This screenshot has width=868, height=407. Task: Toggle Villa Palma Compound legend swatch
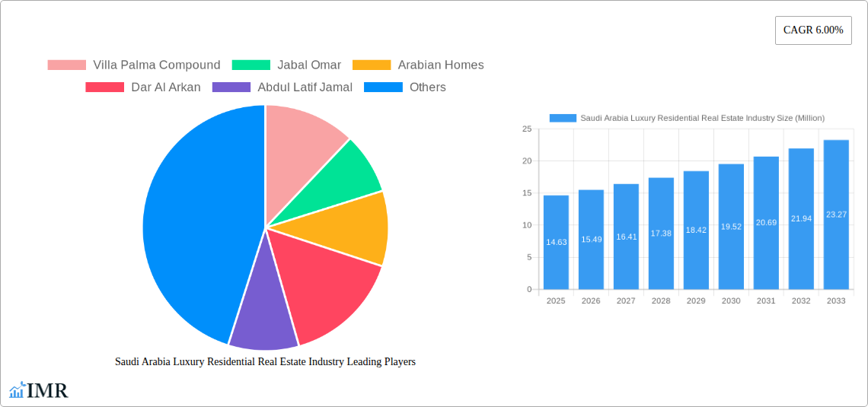click(x=67, y=65)
